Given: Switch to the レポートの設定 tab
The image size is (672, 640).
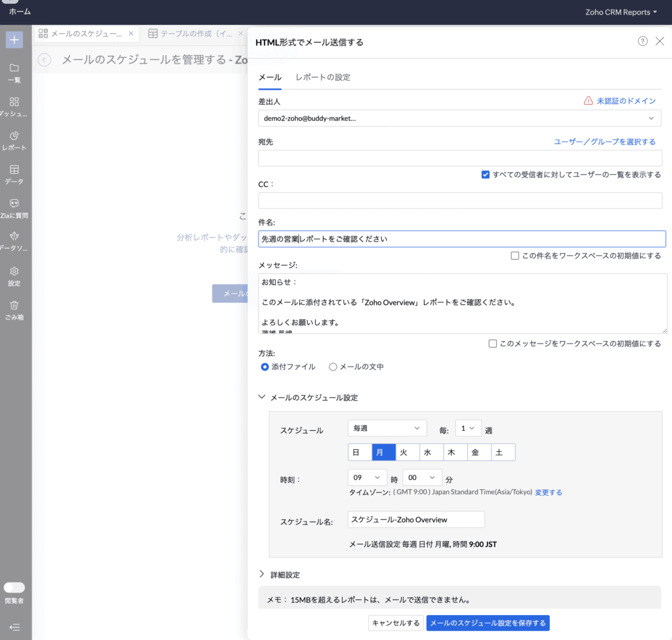Looking at the screenshot, I should coord(323,77).
